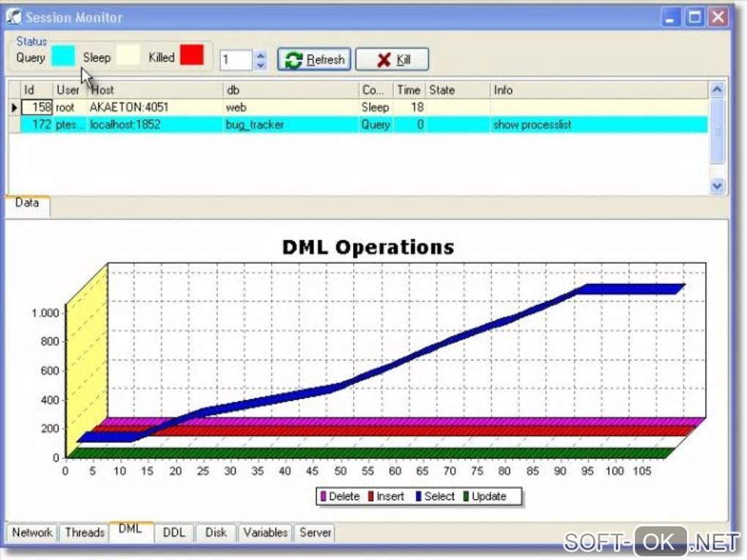The image size is (747, 560).
Task: Click the State column header
Action: click(x=458, y=90)
